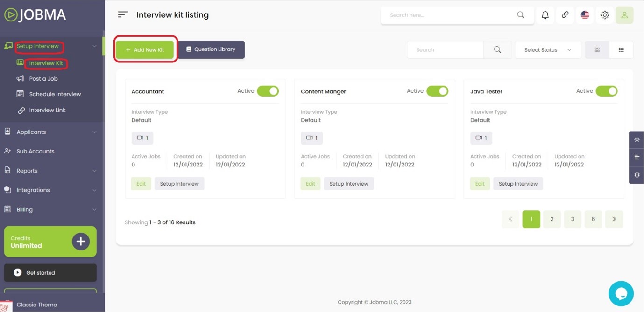Click Content Manger video question count badge
The width and height of the screenshot is (644, 312).
311,138
